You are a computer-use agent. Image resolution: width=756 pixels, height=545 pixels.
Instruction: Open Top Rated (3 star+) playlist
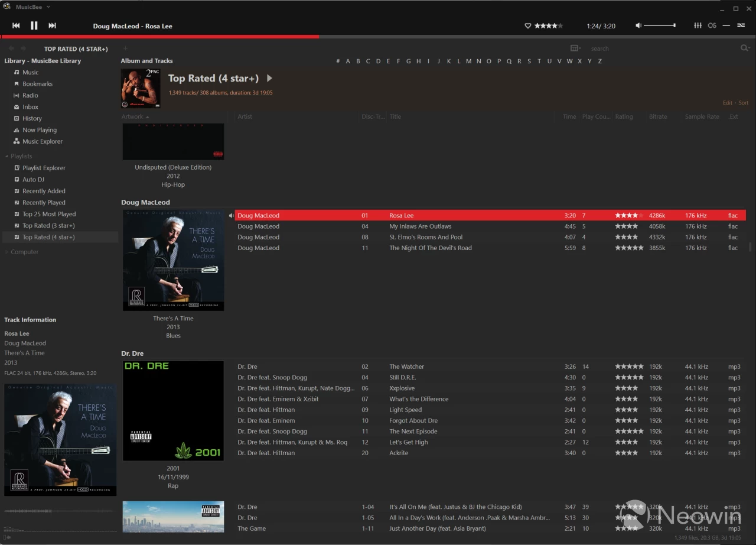point(48,226)
